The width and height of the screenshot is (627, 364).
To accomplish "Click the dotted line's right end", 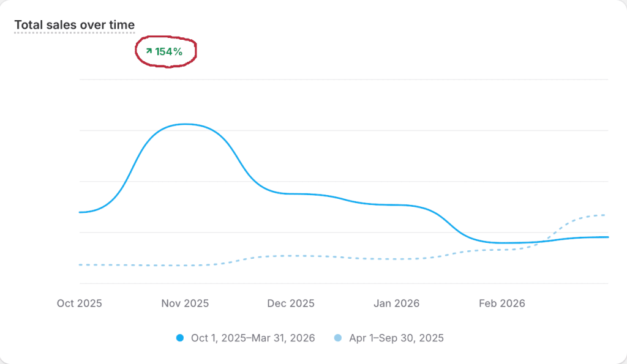I will tap(605, 215).
